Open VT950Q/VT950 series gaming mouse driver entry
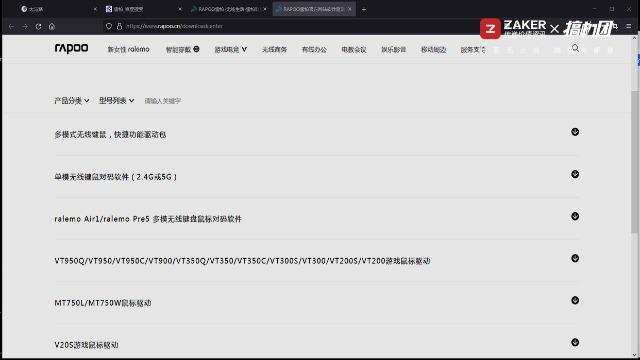 tap(242, 261)
